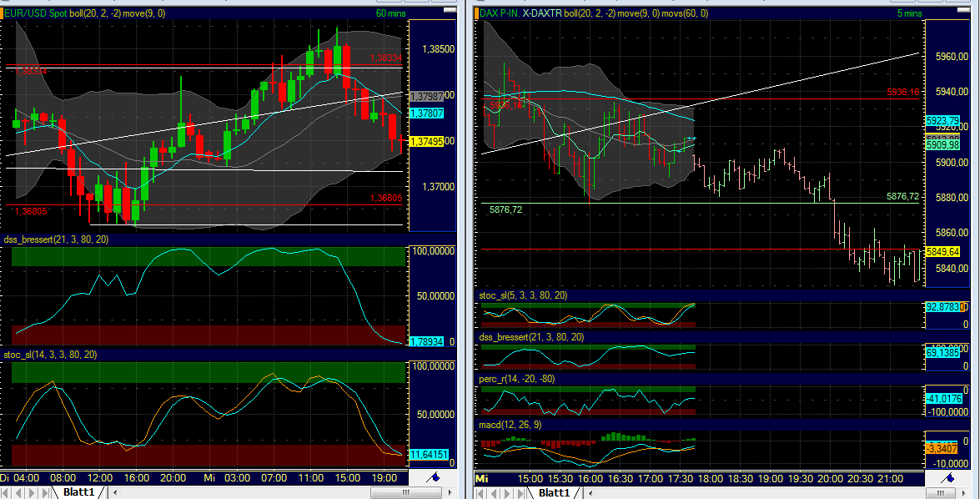This screenshot has width=980, height=499.
Task: Select the EUR/USD Spot instrument label
Action: [x=33, y=13]
